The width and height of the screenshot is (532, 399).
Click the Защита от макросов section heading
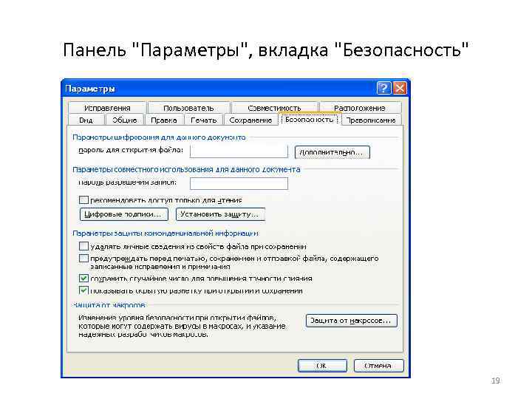click(109, 305)
